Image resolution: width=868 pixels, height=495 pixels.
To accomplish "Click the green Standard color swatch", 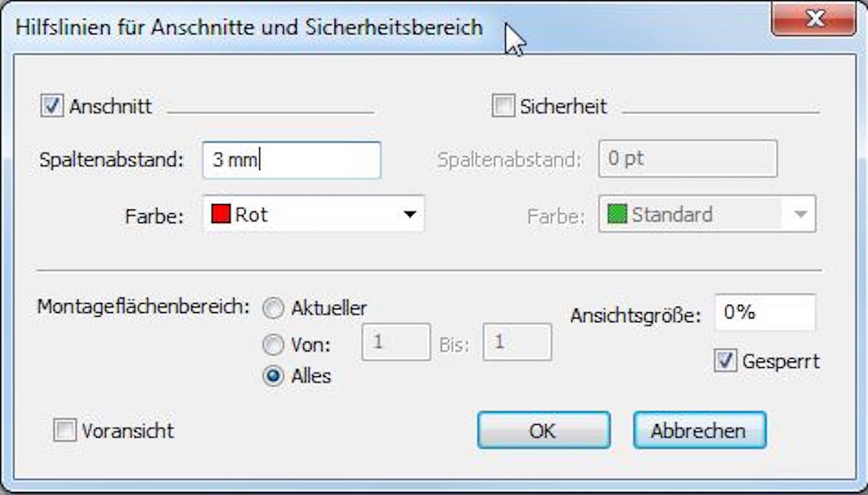I will (616, 215).
